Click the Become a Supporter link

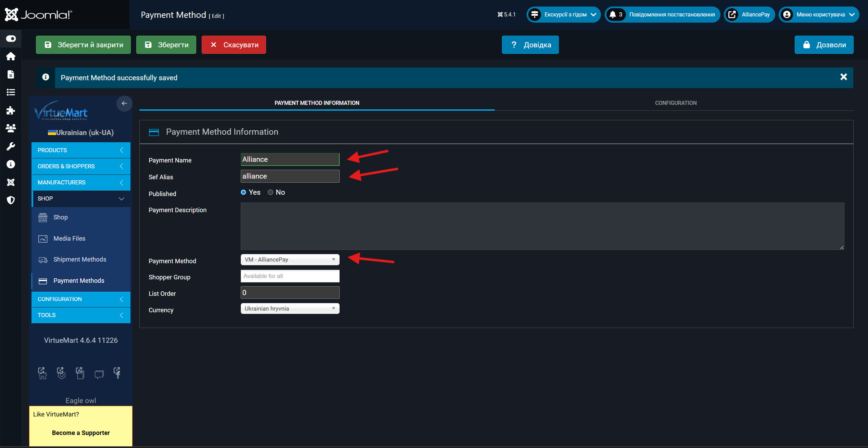pyautogui.click(x=81, y=433)
